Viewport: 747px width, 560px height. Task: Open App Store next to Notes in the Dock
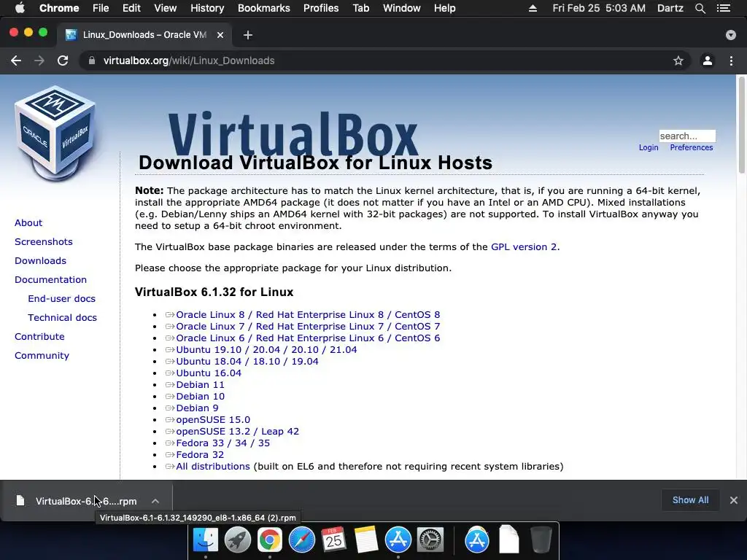(x=398, y=540)
